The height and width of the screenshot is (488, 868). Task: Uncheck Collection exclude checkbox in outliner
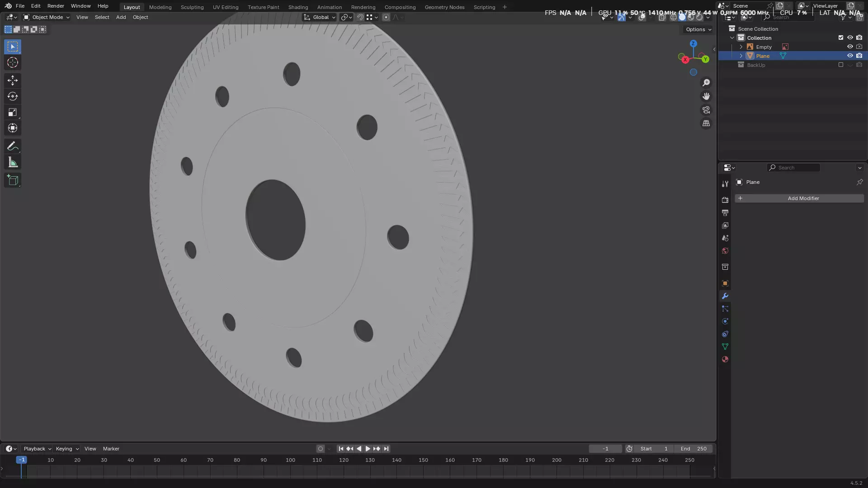[841, 38]
